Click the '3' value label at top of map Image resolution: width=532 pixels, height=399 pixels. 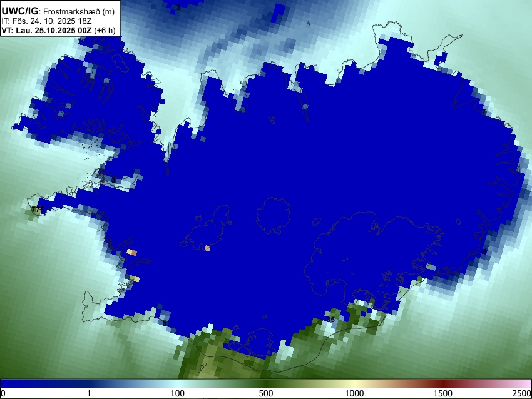tap(178, 8)
